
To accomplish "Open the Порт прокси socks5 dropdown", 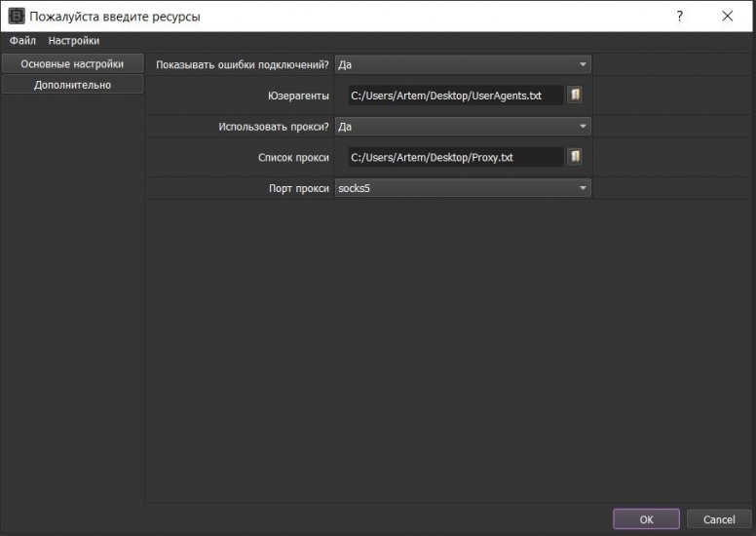I will coord(463,188).
